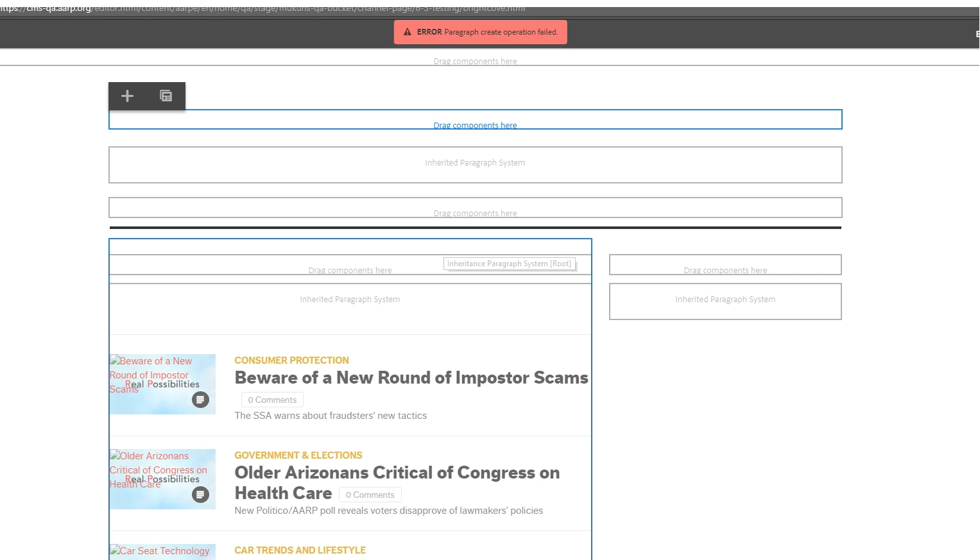Screen dimensions: 980x560
Task: Open the Older Arizonans article thumbnail
Action: (162, 479)
